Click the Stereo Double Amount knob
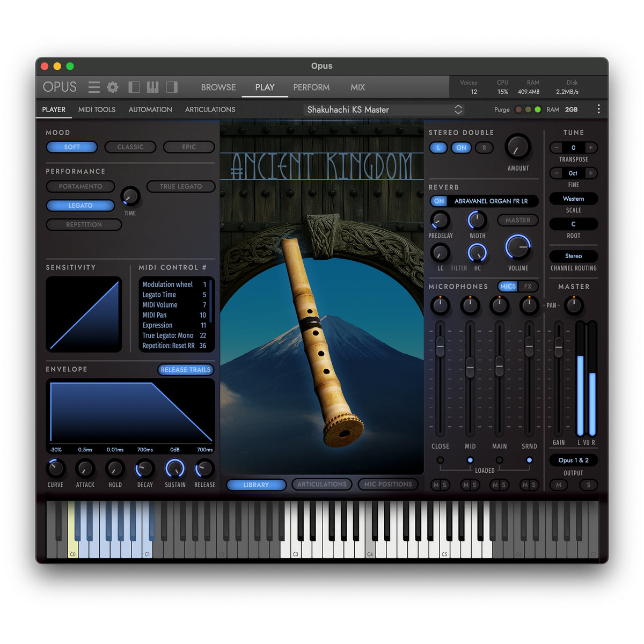The image size is (644, 644). pos(518,147)
